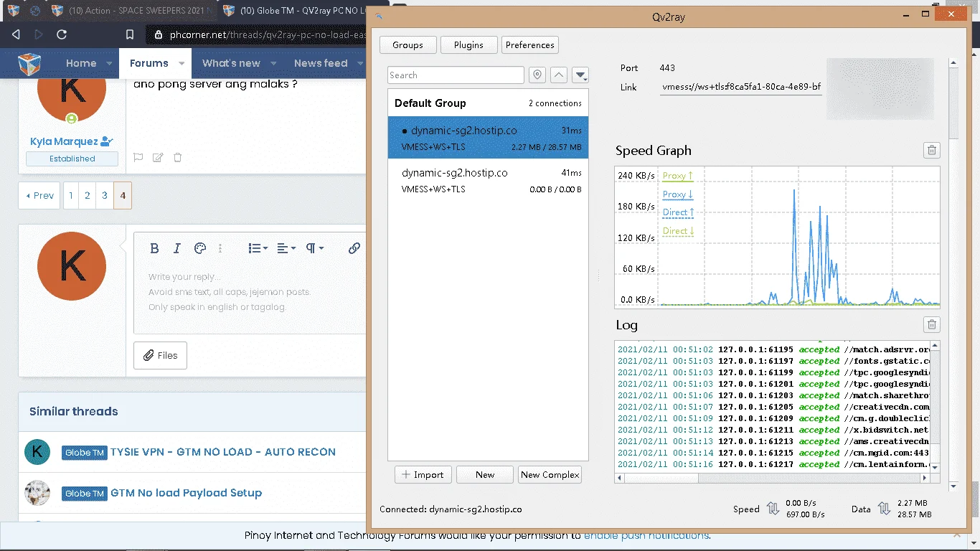This screenshot has height=551, width=980.
Task: Open Groups manager in Qv2ray
Action: tap(407, 44)
